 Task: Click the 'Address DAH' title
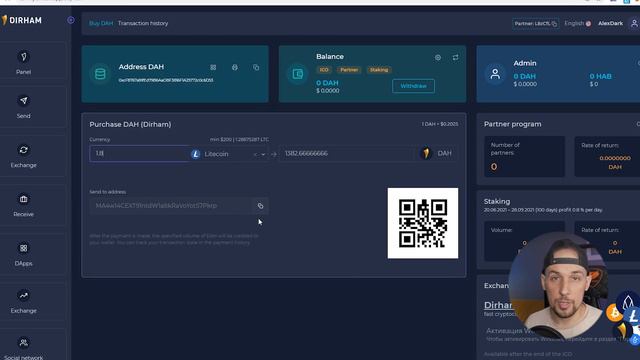(141, 67)
